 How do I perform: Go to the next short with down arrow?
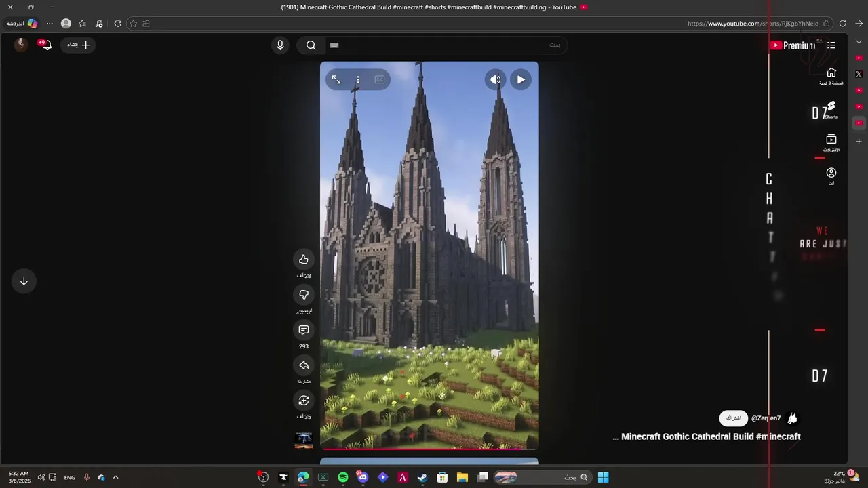(x=24, y=281)
